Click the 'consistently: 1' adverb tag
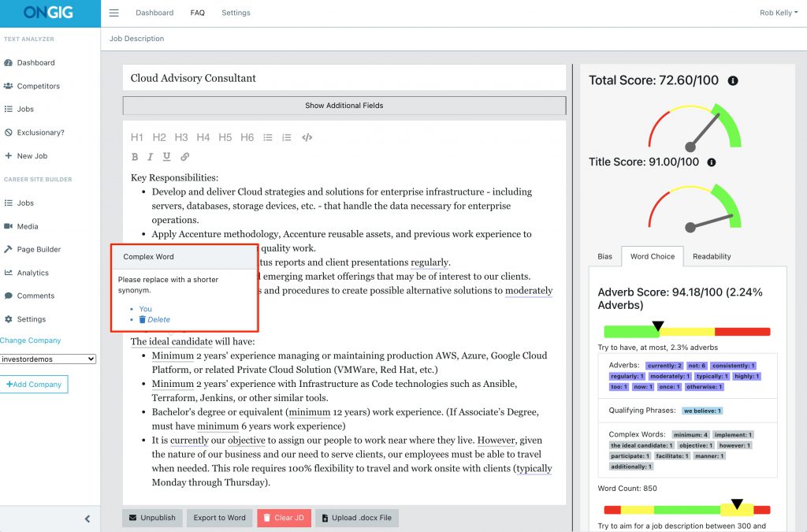Image resolution: width=807 pixels, height=532 pixels. [734, 366]
